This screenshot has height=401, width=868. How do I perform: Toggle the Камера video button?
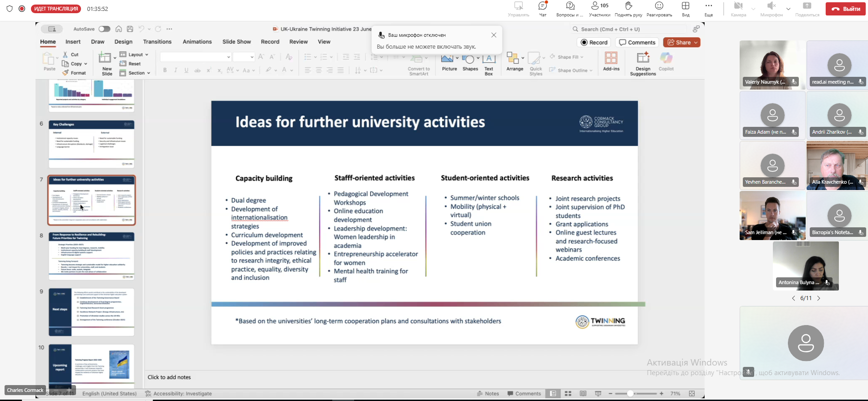pyautogui.click(x=738, y=9)
